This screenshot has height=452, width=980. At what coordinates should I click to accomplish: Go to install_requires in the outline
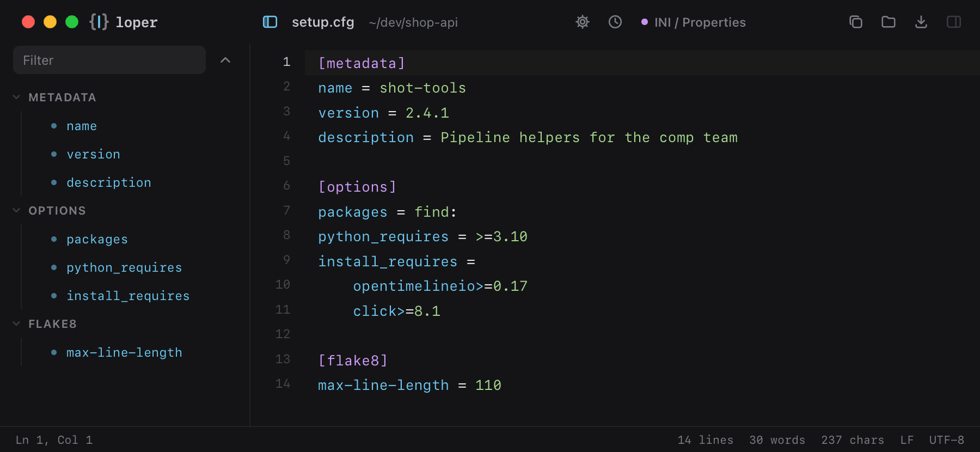pos(128,296)
